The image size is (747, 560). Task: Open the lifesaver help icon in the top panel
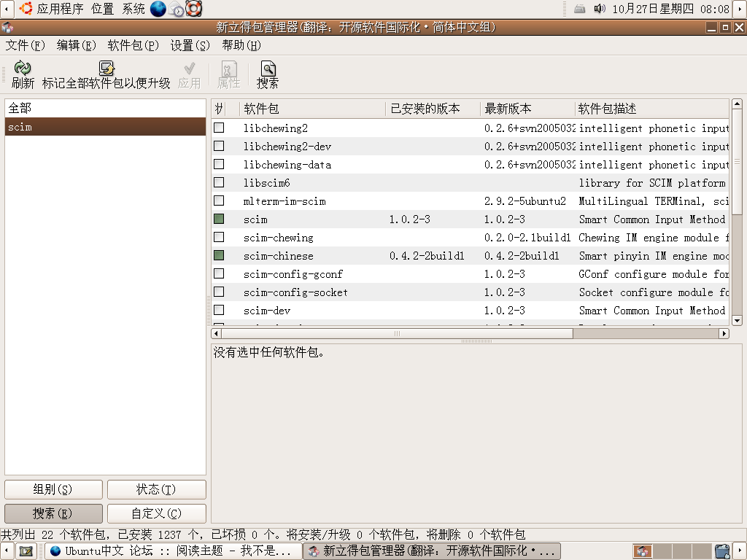(x=193, y=9)
